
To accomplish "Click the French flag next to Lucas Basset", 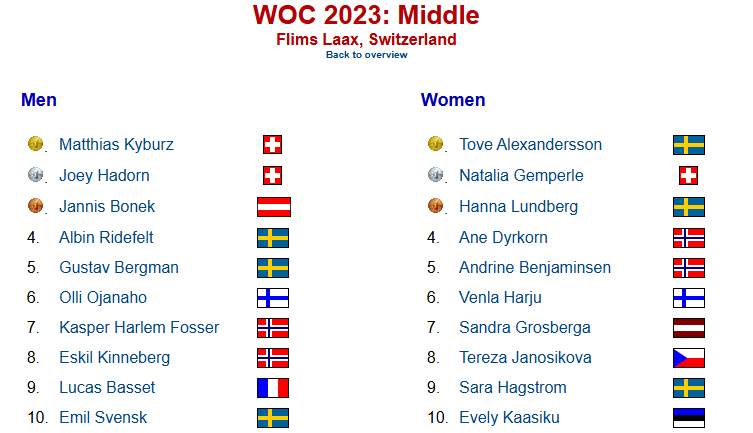I will click(x=273, y=388).
